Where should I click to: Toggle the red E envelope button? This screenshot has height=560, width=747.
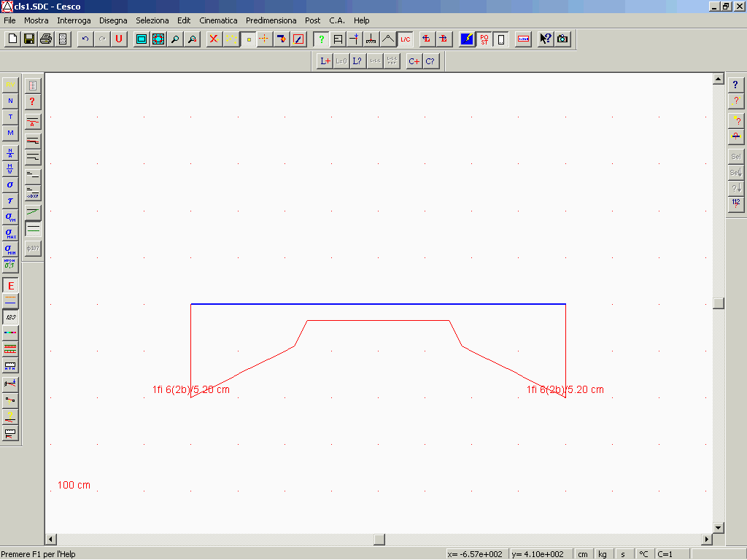[x=10, y=286]
